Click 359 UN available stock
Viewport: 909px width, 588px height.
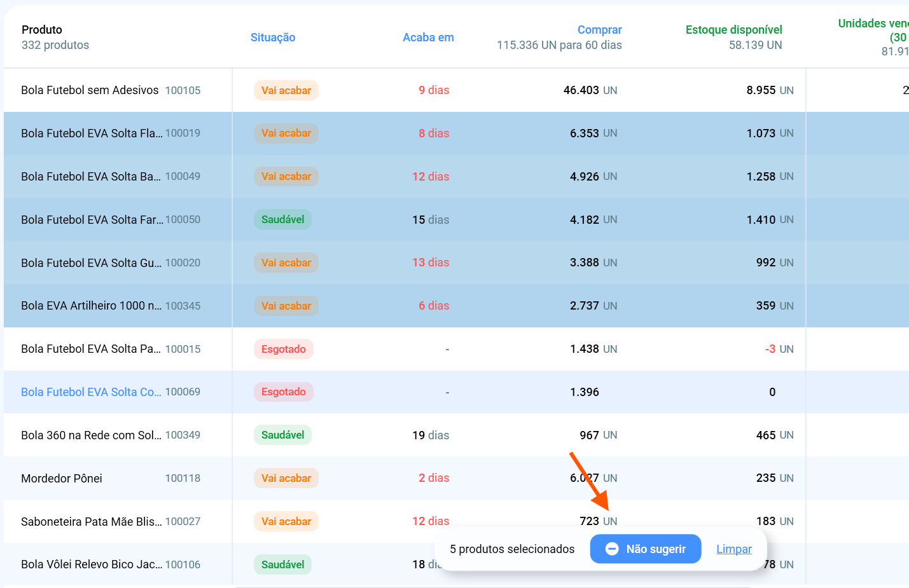coord(775,306)
